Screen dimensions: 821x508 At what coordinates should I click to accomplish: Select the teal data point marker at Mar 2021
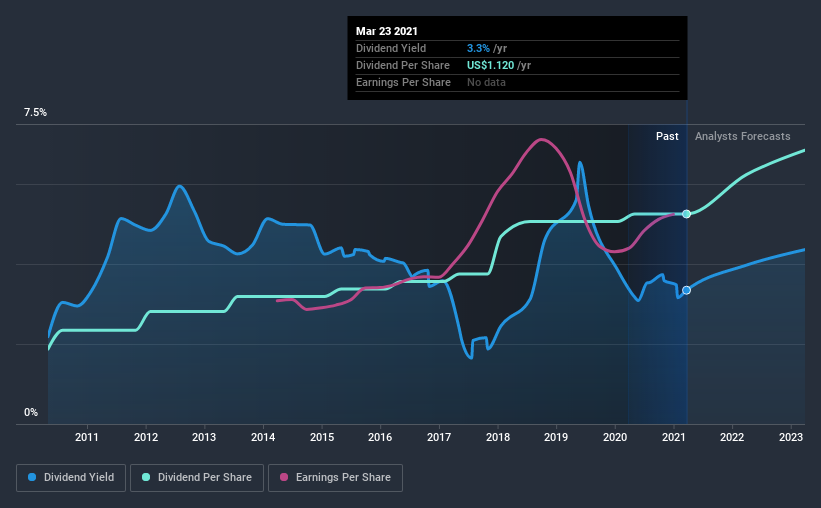(x=686, y=214)
